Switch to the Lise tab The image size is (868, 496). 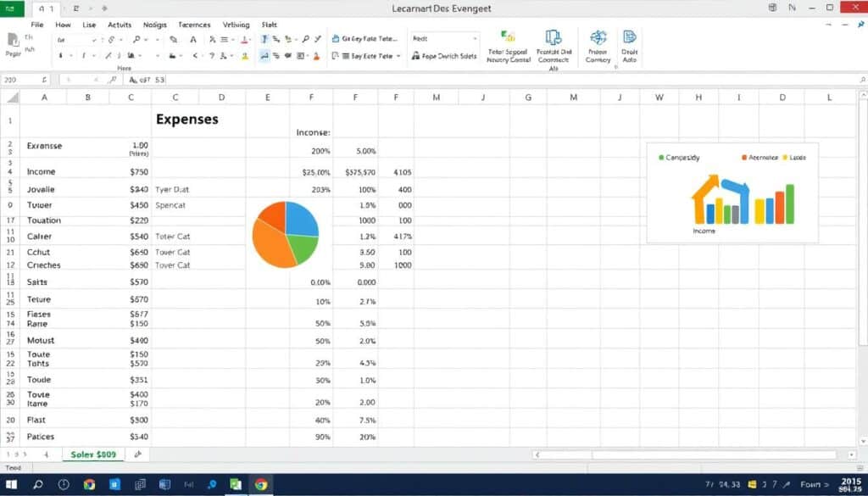89,25
